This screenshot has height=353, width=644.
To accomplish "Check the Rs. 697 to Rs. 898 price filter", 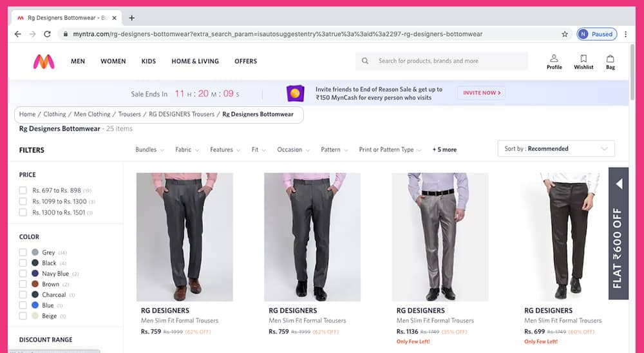I will coord(23,190).
